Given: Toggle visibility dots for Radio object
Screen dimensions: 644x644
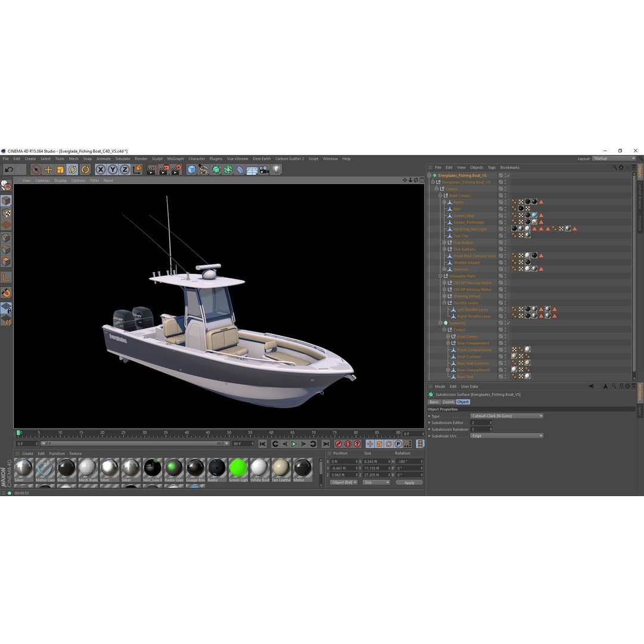Looking at the screenshot, I should pyautogui.click(x=506, y=202).
